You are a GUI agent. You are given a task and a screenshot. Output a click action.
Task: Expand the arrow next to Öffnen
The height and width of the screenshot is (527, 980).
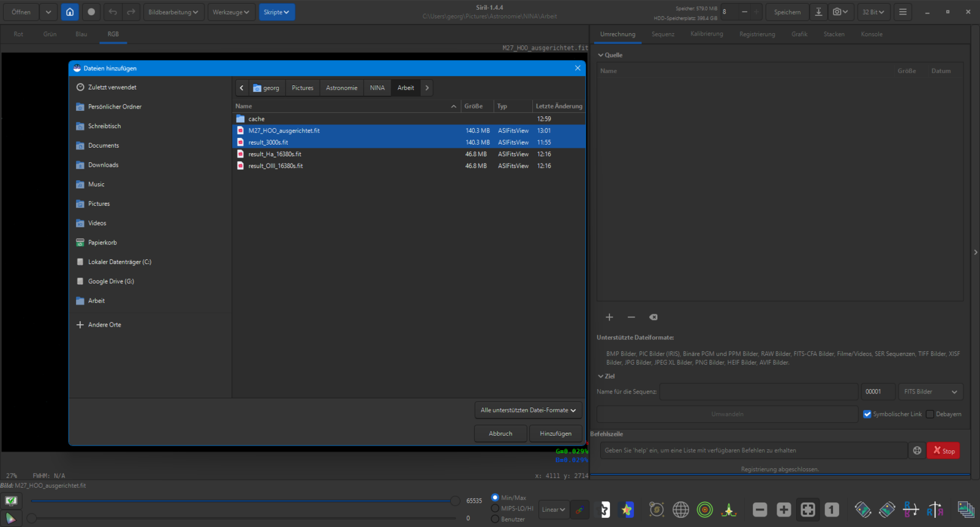point(48,12)
